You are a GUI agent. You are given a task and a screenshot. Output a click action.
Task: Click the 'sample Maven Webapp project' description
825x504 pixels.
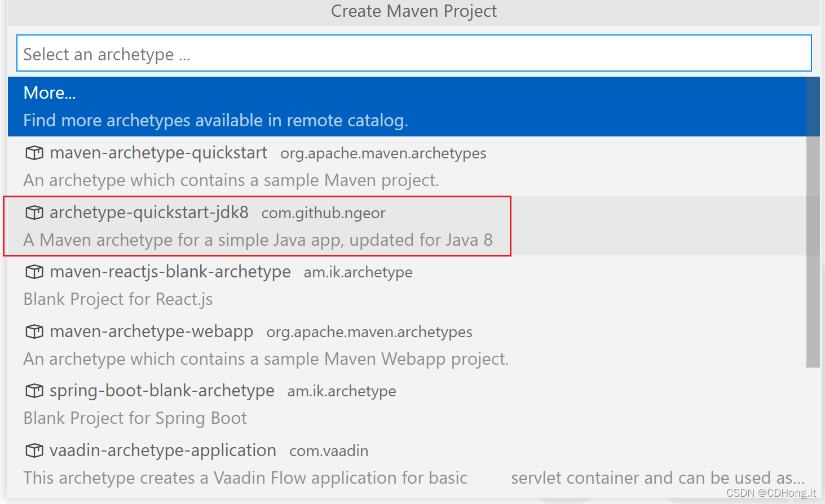tap(266, 359)
